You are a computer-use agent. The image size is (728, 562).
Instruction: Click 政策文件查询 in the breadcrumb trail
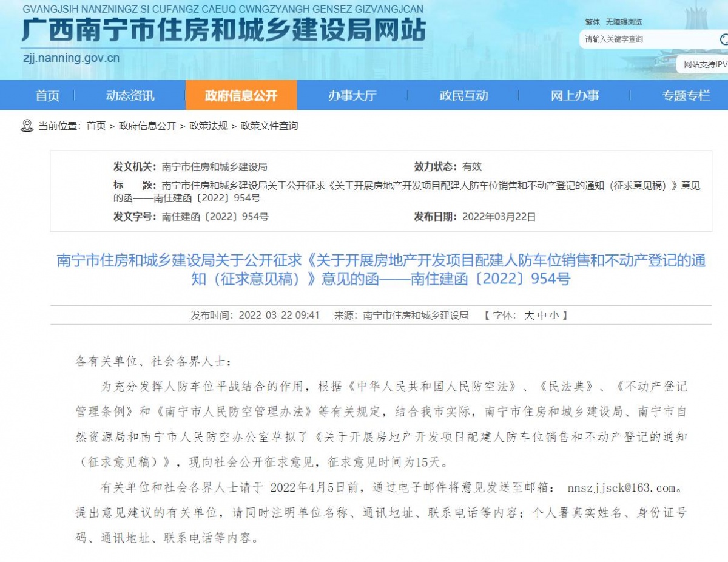[269, 126]
